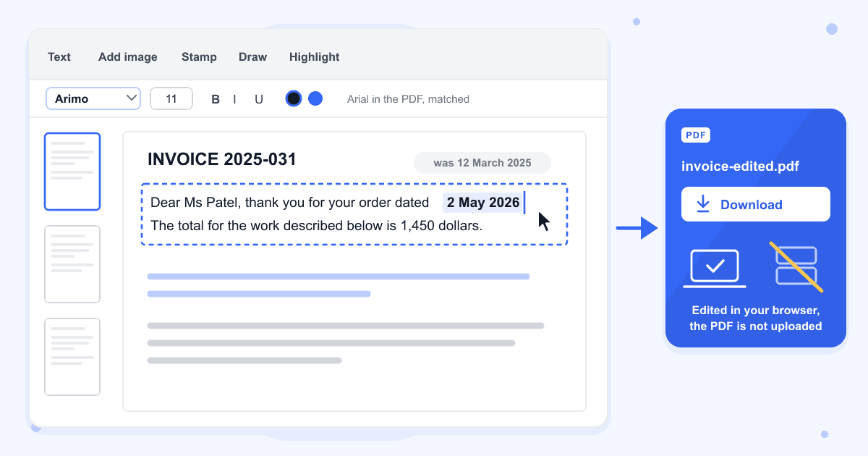Toggle underline formatting (U)
Screen dimensions: 868x456
259,99
